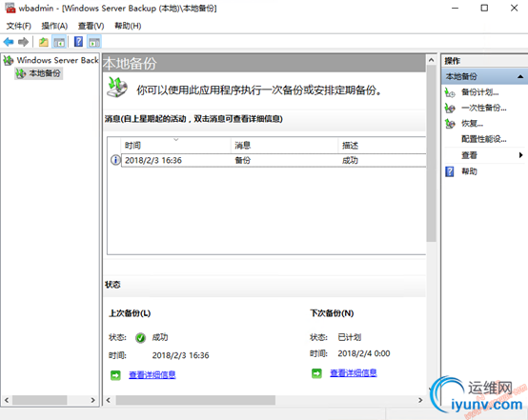Sort messages by the 时间 column header
Screen dimensions: 528x420
(175, 146)
